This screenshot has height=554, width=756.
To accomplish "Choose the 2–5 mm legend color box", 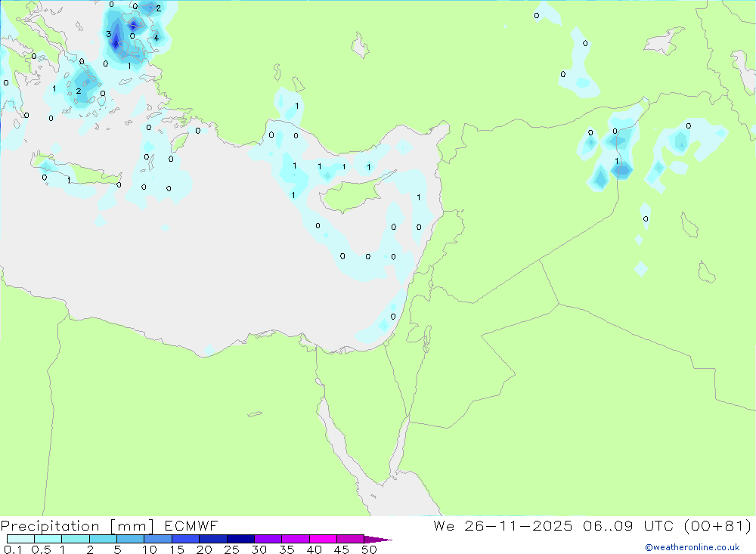I will tap(103, 539).
